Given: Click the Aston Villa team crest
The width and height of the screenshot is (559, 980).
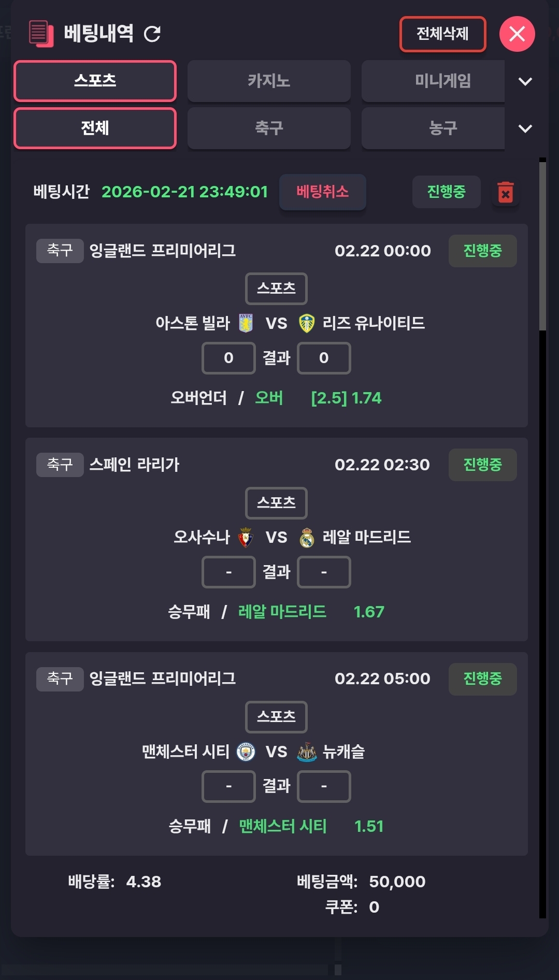Looking at the screenshot, I should pyautogui.click(x=246, y=323).
